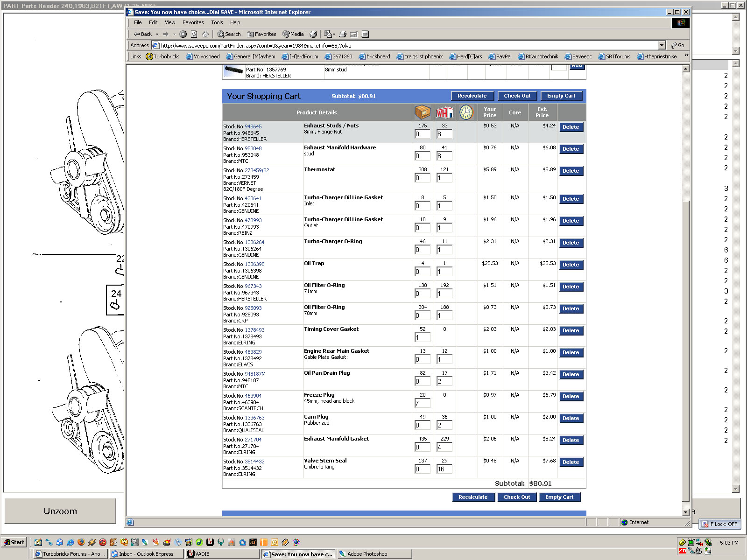Click the bottom Empty Cart button

click(559, 497)
